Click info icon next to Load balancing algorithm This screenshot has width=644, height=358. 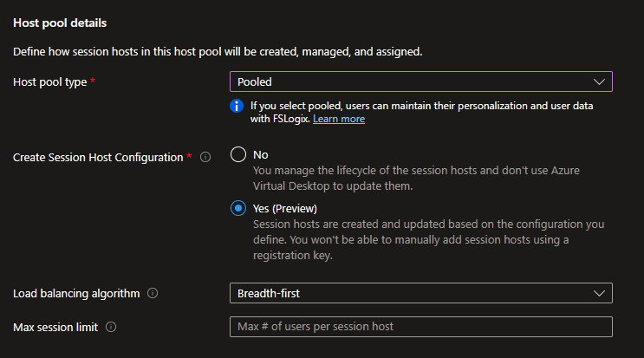(153, 293)
